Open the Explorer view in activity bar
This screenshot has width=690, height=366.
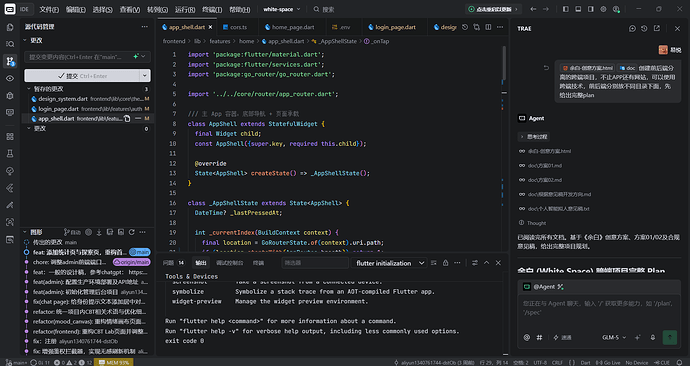(x=10, y=27)
